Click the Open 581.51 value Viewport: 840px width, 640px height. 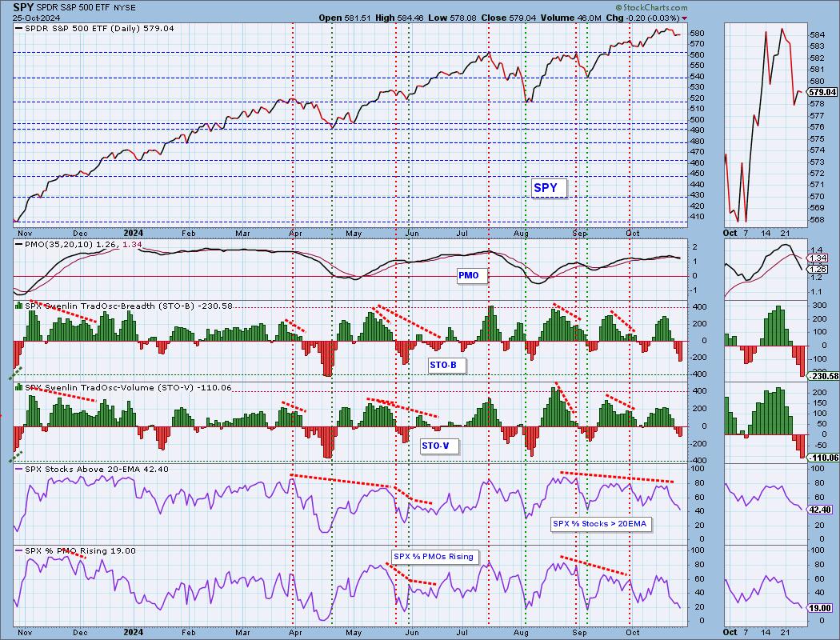pos(345,18)
